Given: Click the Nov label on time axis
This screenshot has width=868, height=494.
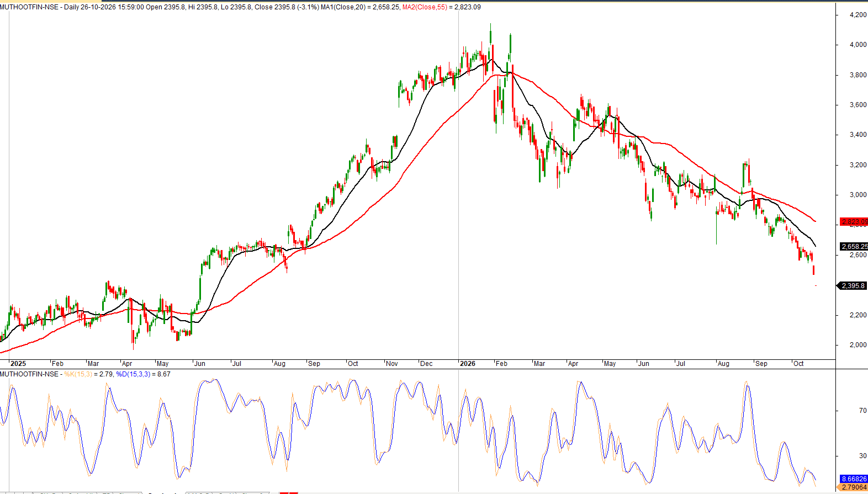Looking at the screenshot, I should click(x=392, y=364).
